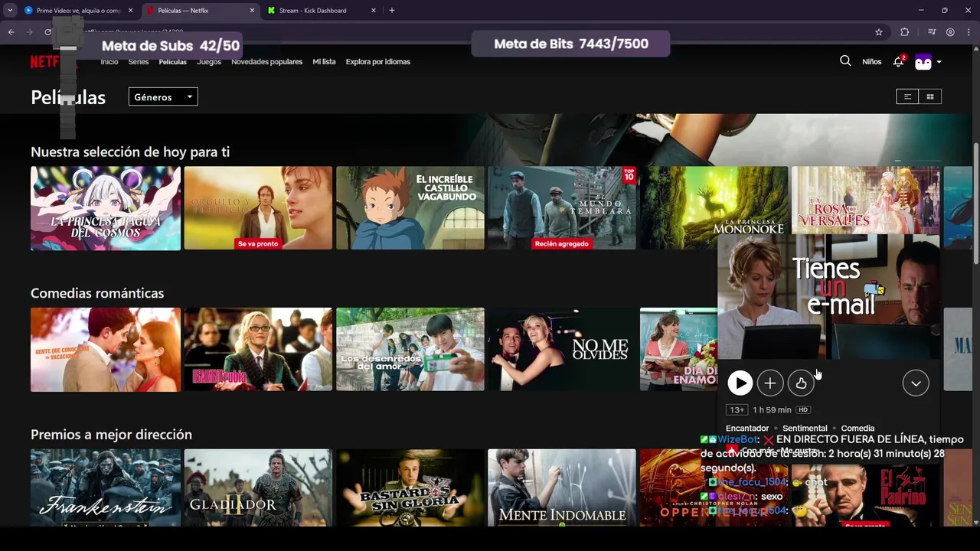The image size is (980, 551).
Task: Go back in the browser
Action: 11,32
